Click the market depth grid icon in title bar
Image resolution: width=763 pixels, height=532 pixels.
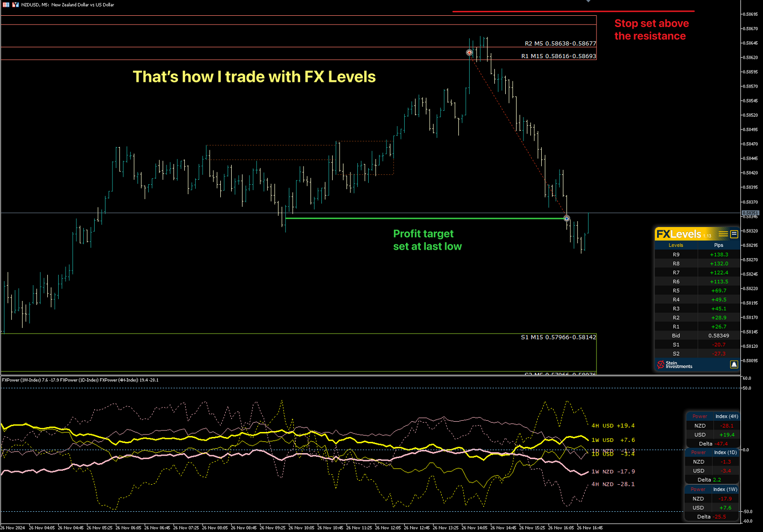coord(6,4)
